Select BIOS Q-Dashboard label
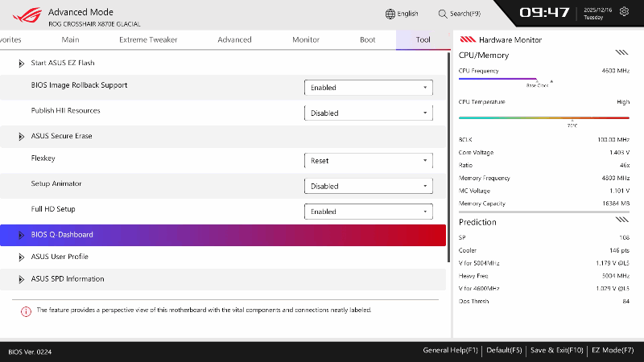This screenshot has width=644, height=362. click(x=62, y=234)
